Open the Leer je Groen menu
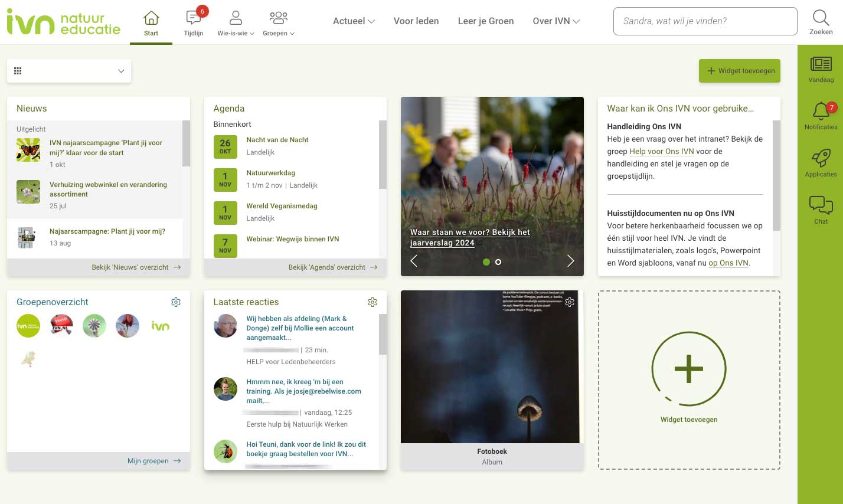This screenshot has height=504, width=843. (486, 21)
